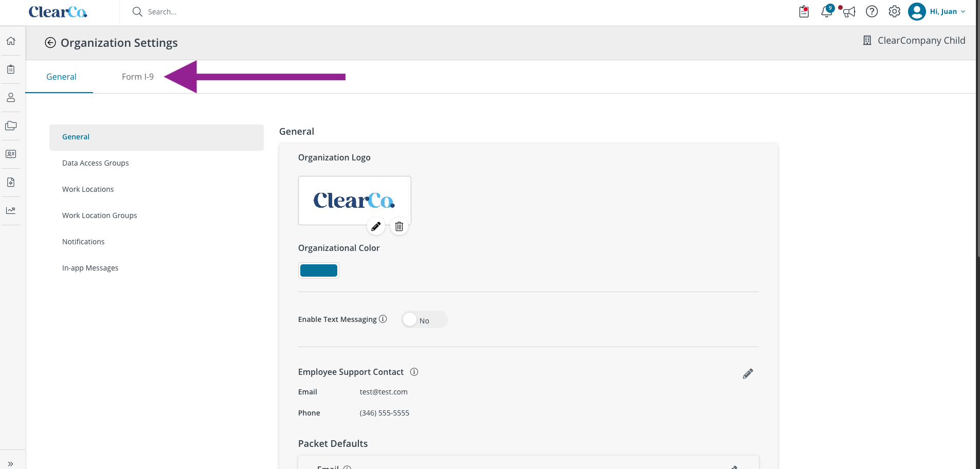The height and width of the screenshot is (469, 980).
Task: Open Notifications settings
Action: (83, 242)
